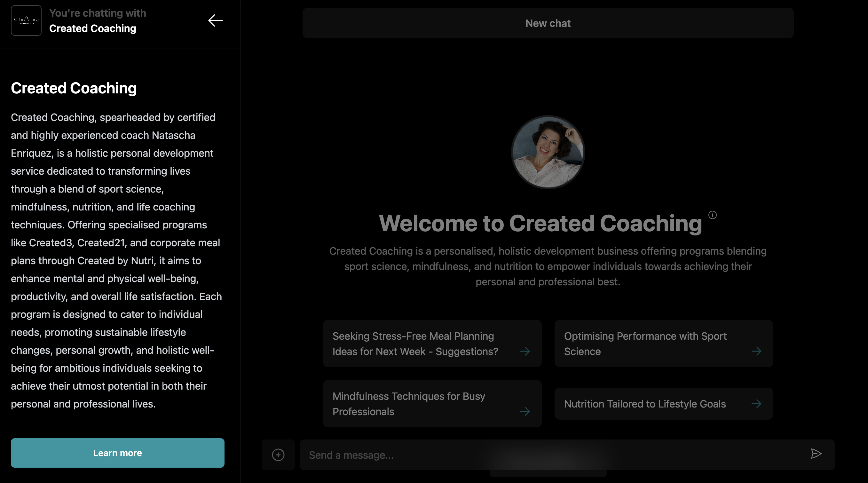
Task: Click the coach's circular profile photo
Action: pos(548,152)
